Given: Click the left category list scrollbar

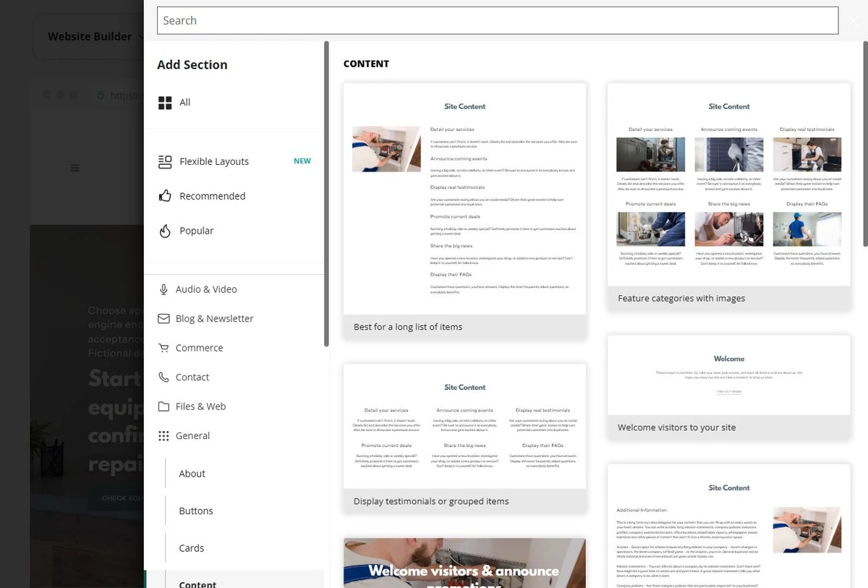Looking at the screenshot, I should click(x=326, y=194).
